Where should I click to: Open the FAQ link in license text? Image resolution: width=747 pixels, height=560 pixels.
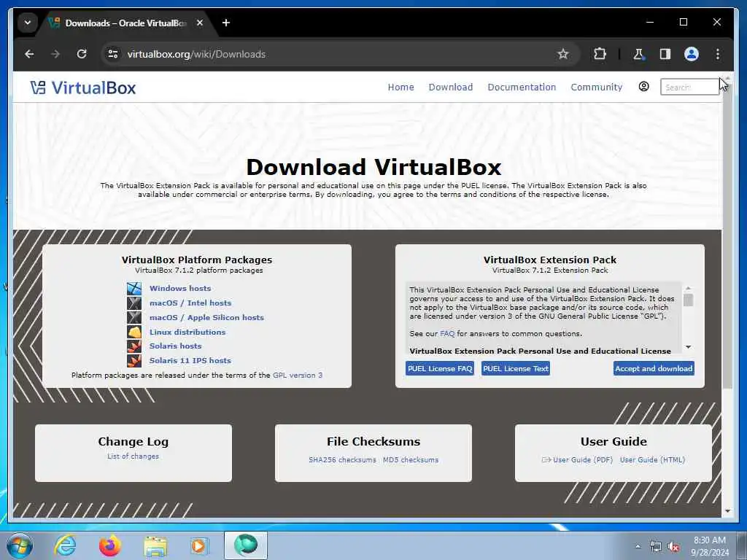click(447, 334)
